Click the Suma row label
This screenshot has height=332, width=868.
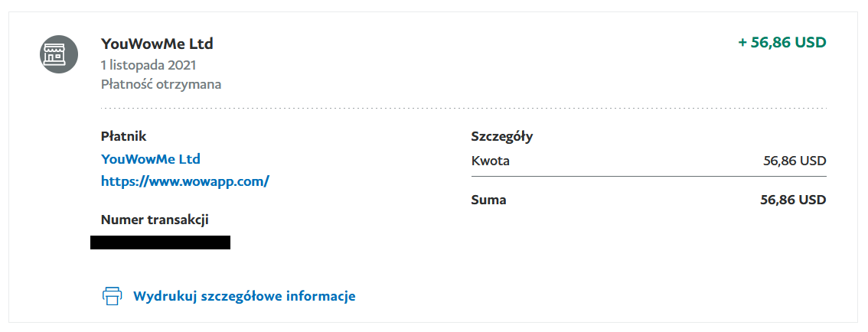click(488, 200)
